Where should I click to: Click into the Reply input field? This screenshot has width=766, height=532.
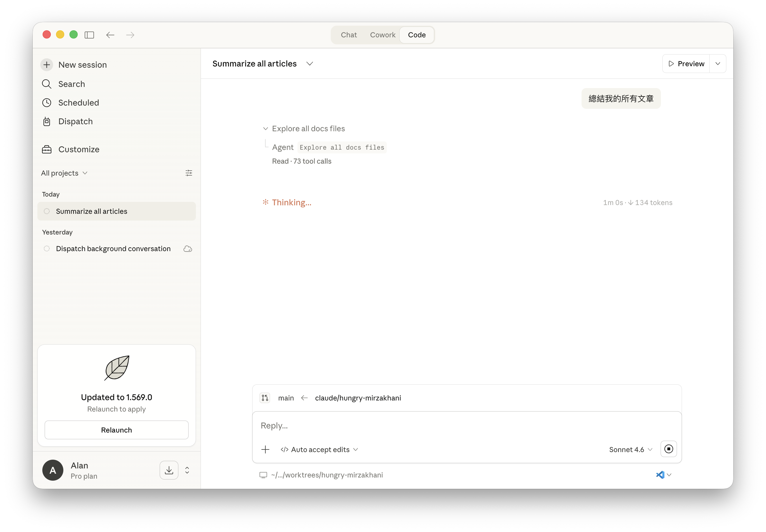pyautogui.click(x=466, y=426)
